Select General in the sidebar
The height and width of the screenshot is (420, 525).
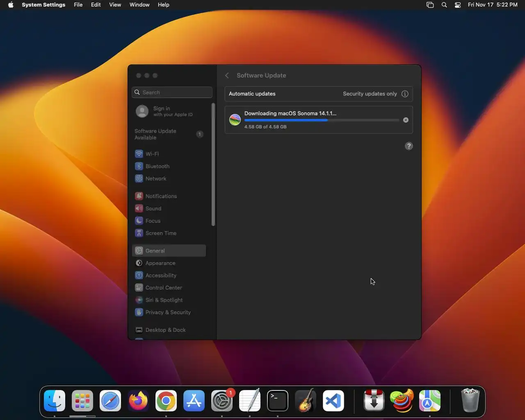[x=169, y=251]
